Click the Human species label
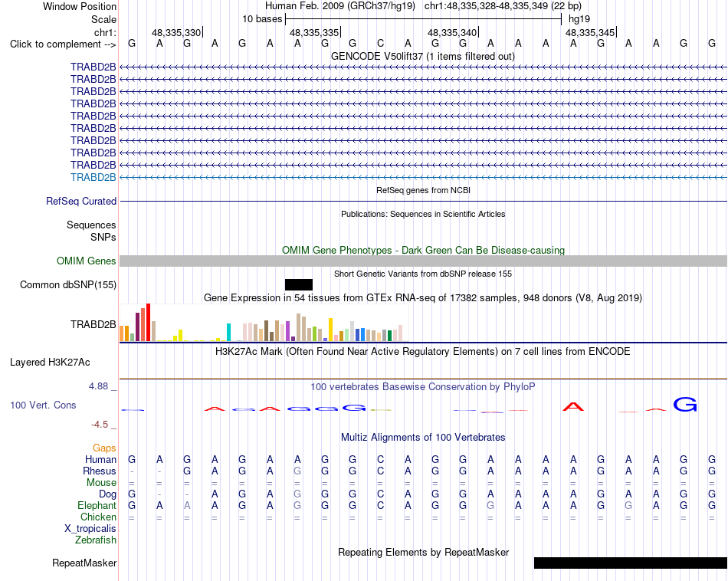 [100, 460]
